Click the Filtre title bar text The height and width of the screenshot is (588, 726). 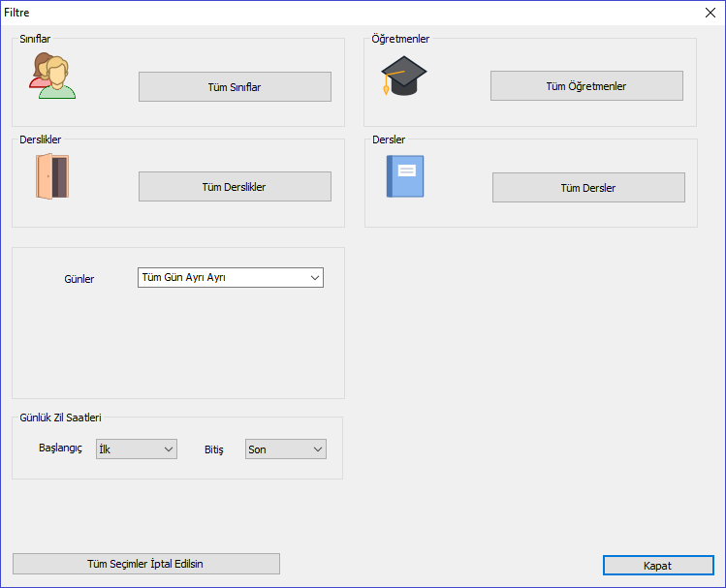click(16, 13)
